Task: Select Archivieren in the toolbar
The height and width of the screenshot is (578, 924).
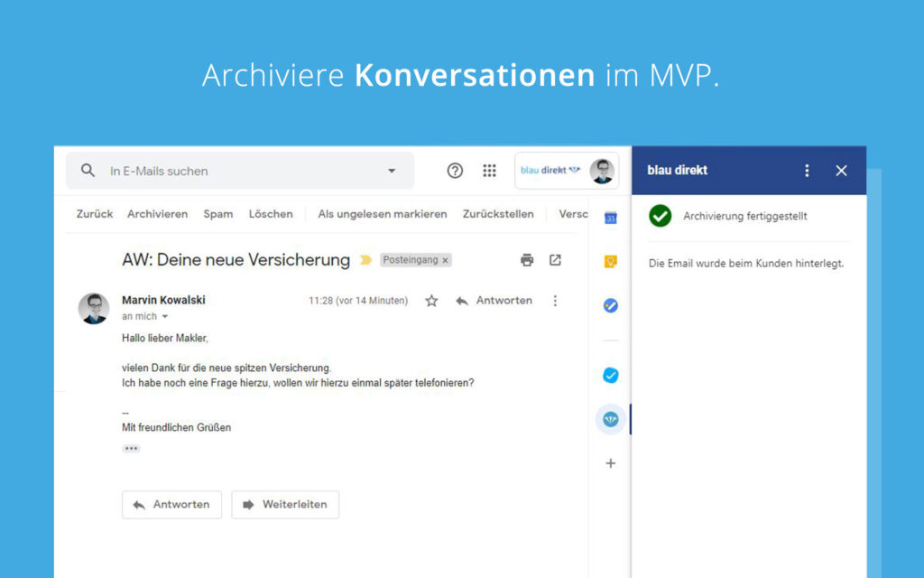Action: point(157,214)
